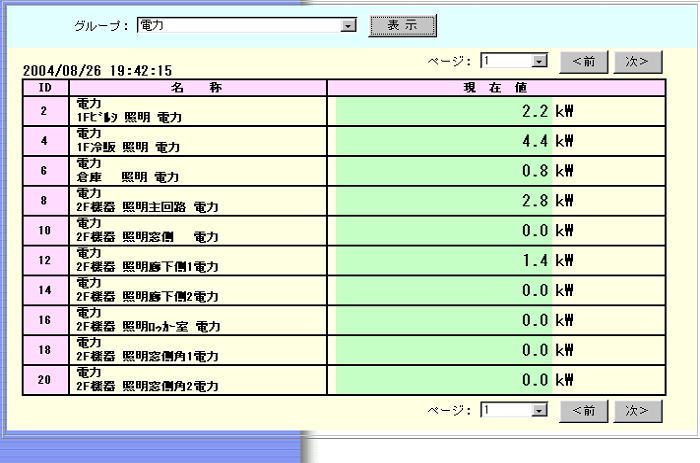
Task: Click the 0.8 kW value
Action: (x=547, y=171)
